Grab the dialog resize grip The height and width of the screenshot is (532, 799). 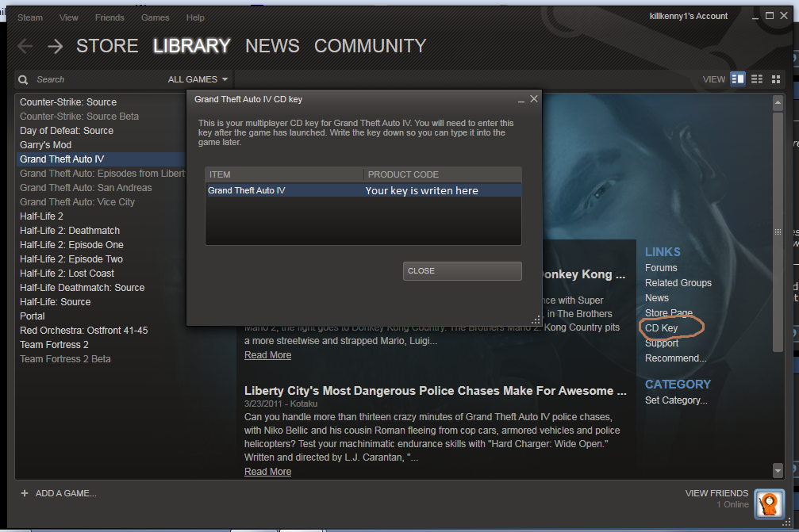click(536, 320)
